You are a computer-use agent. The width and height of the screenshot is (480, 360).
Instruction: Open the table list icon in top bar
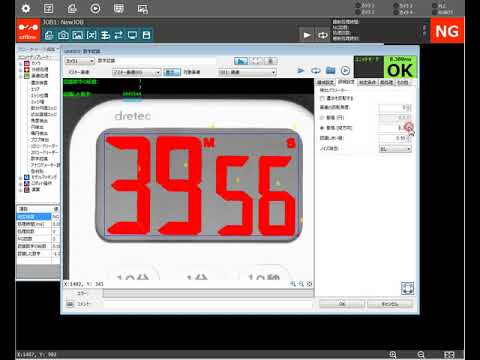point(119,8)
